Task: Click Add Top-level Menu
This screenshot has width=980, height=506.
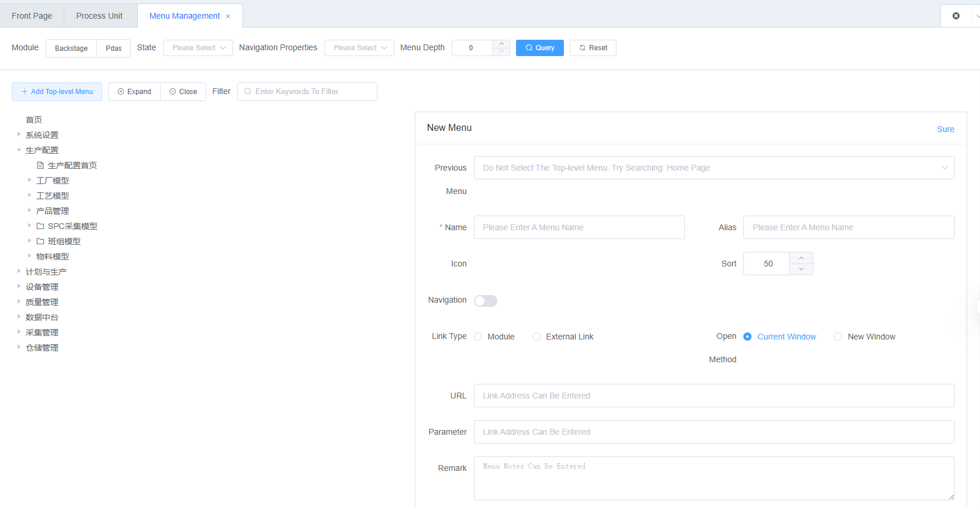Action: click(x=57, y=92)
